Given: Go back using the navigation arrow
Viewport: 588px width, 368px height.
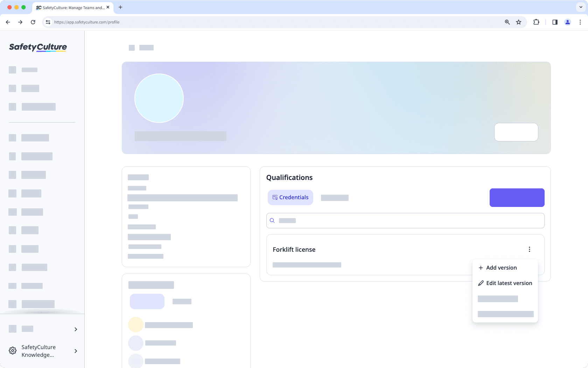Looking at the screenshot, I should tap(8, 22).
